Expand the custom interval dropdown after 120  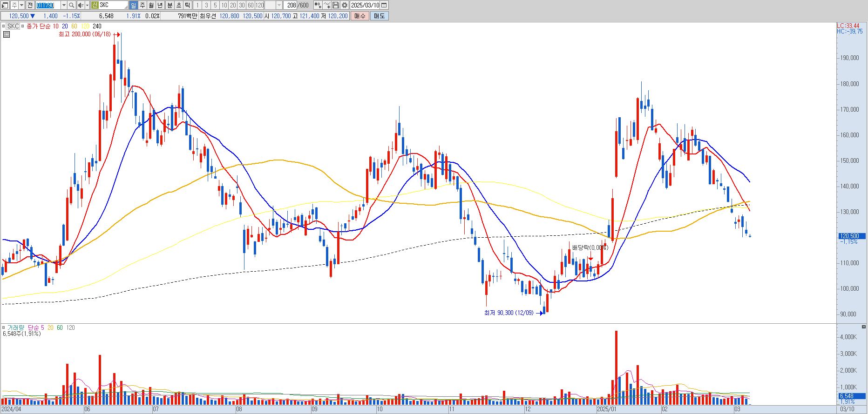279,5
